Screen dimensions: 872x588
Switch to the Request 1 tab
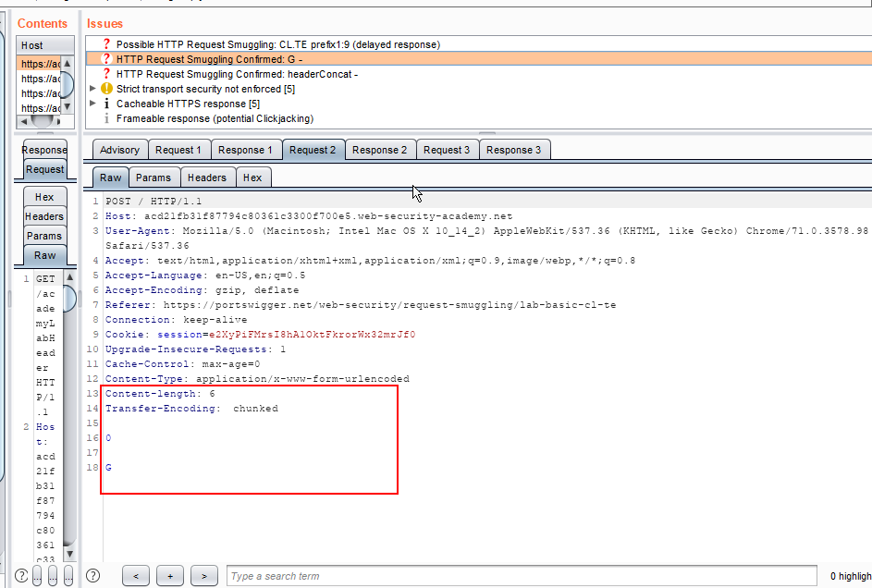pos(178,150)
